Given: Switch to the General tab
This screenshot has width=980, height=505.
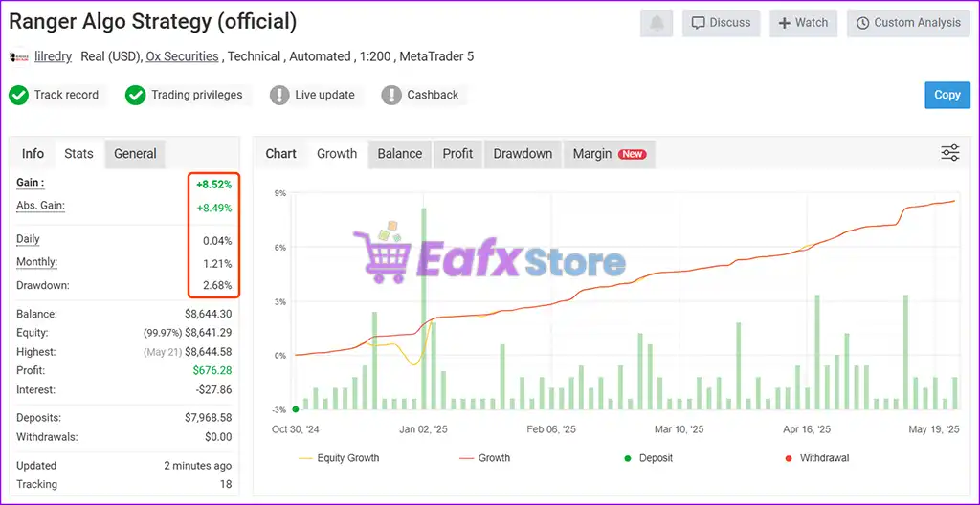Looking at the screenshot, I should click(135, 154).
